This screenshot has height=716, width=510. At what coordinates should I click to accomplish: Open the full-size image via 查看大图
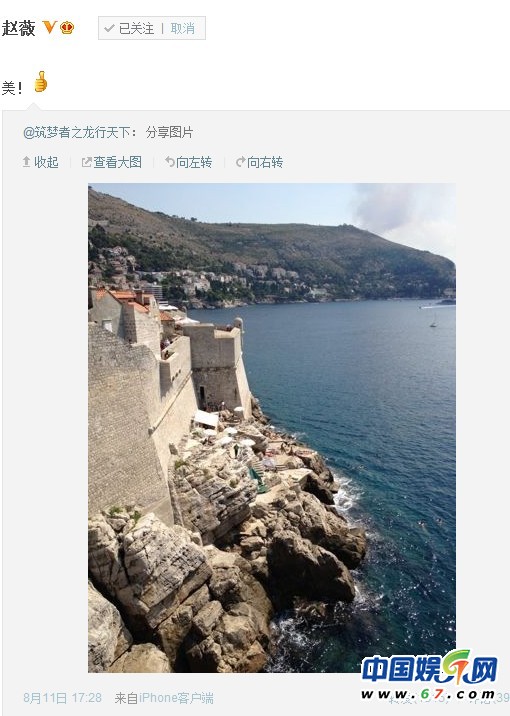point(117,162)
